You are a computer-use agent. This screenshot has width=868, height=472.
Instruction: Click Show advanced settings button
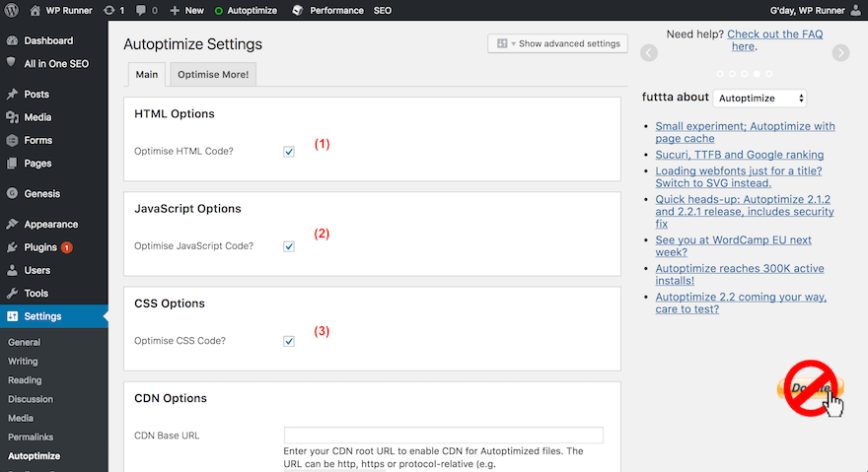[557, 43]
